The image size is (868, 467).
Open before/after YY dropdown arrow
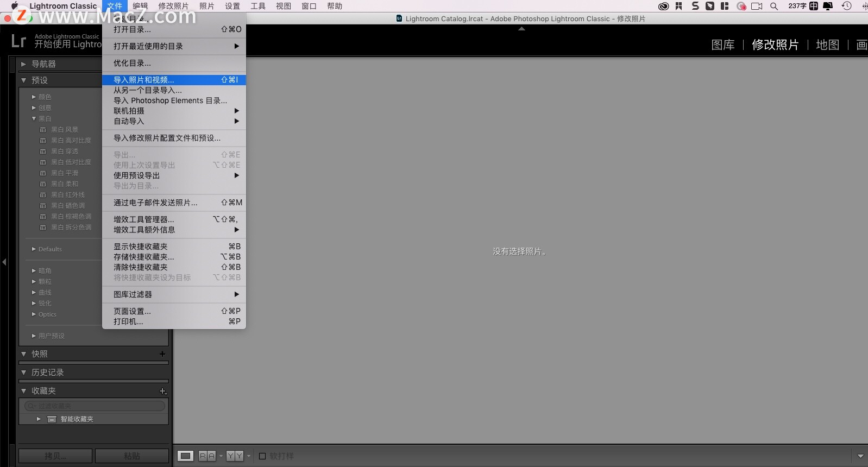click(x=249, y=456)
